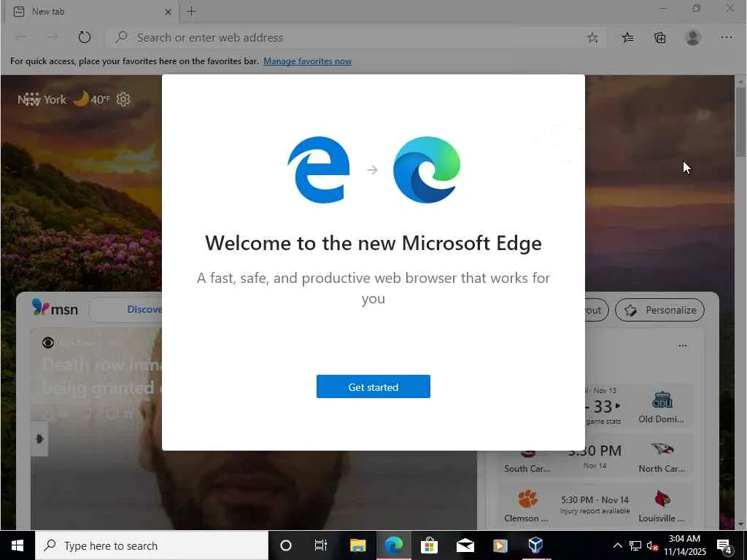Click the Microsoft Edge taskbar icon

click(x=393, y=545)
